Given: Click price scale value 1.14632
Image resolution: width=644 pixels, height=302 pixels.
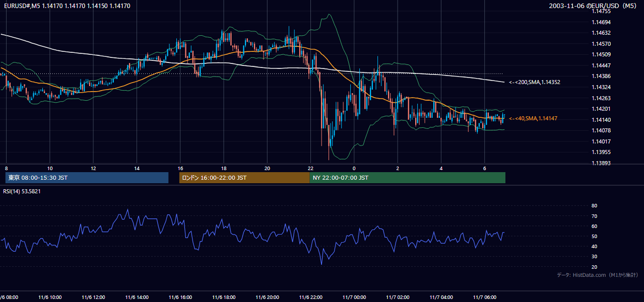Looking at the screenshot, I should click(601, 33).
